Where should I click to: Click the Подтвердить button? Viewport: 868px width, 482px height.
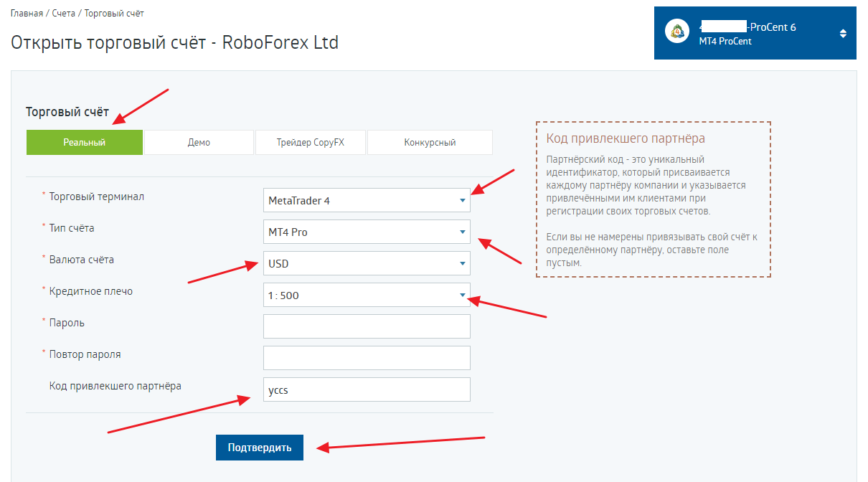click(x=260, y=448)
